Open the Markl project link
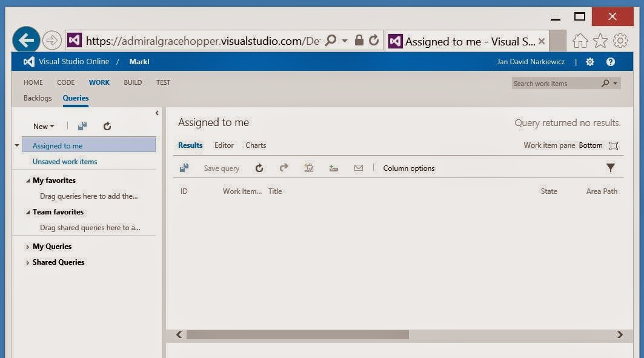This screenshot has width=644, height=358. pyautogui.click(x=139, y=62)
